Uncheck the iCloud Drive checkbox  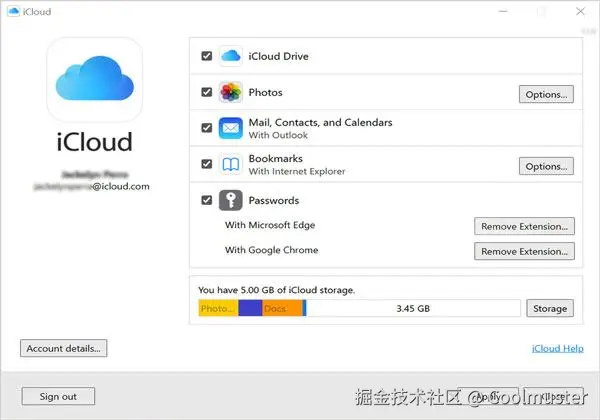207,56
